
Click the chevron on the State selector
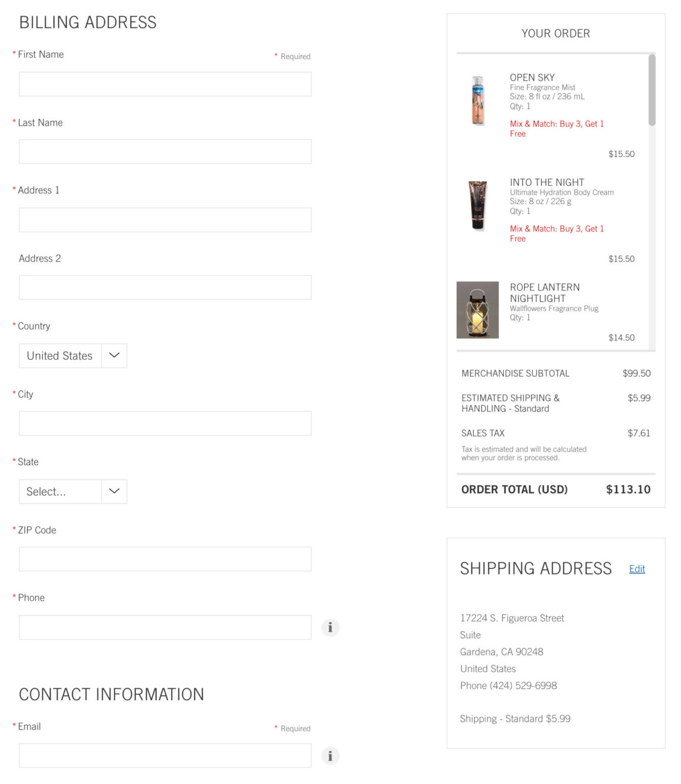click(x=113, y=491)
